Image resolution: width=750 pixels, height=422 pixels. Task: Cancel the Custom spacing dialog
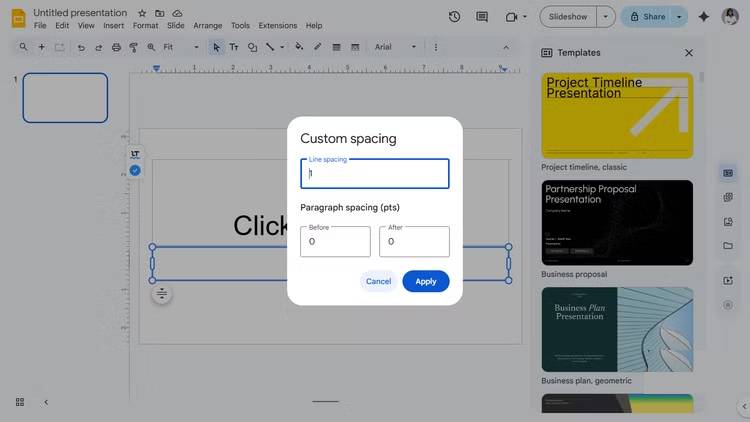[378, 281]
